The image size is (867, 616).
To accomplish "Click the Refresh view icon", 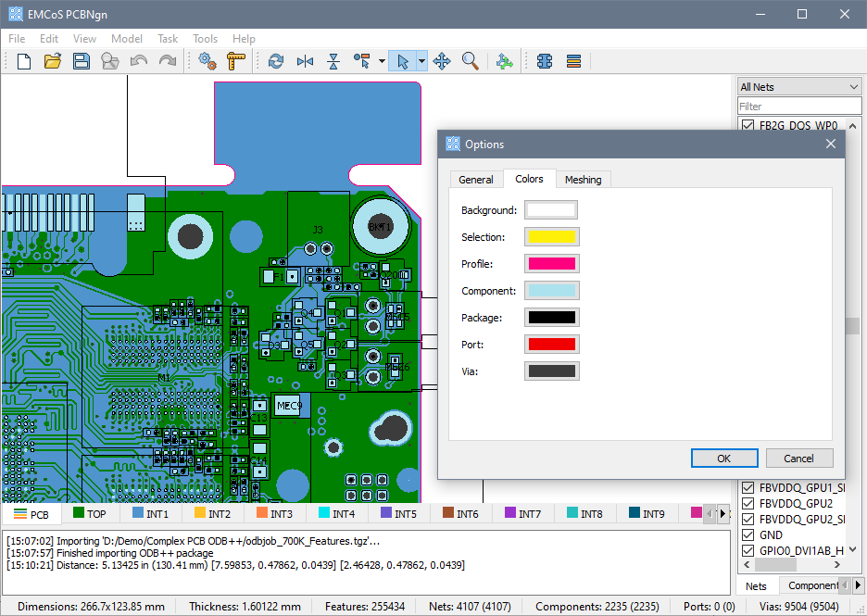I will pos(275,61).
